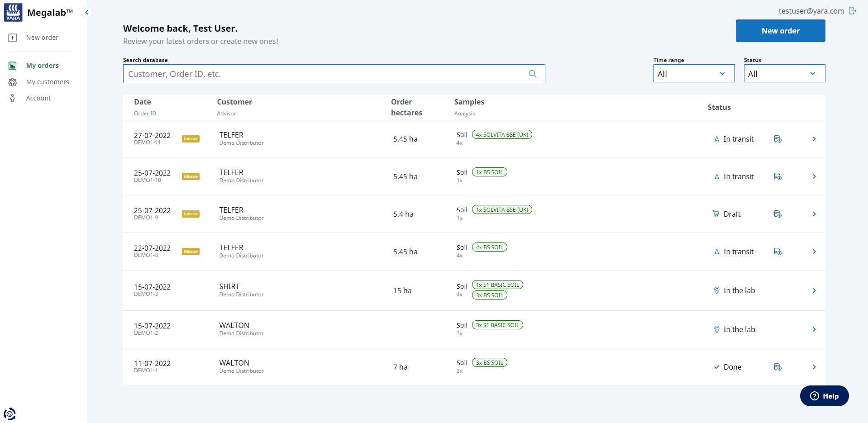Click the search magnifier icon
Image resolution: width=868 pixels, height=423 pixels.
pos(532,74)
